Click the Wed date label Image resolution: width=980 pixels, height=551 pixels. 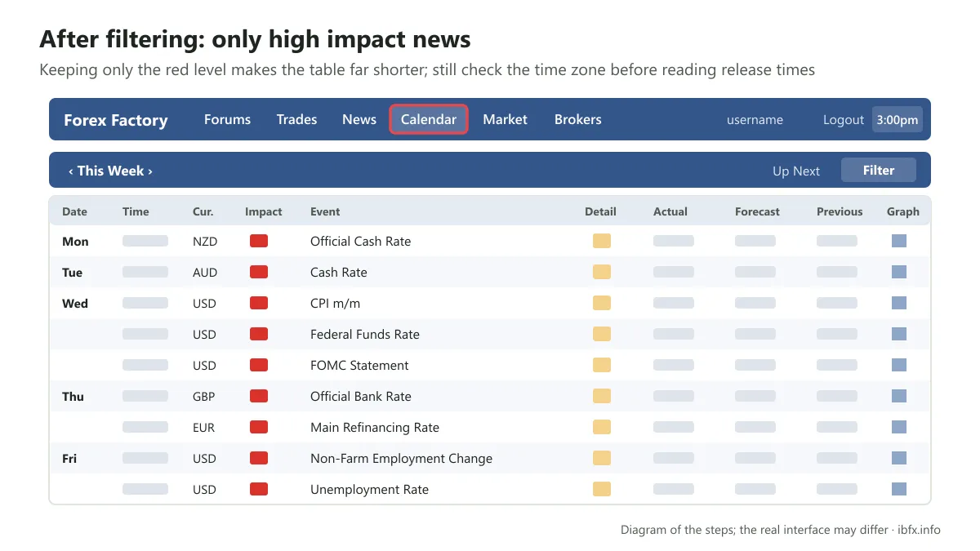75,303
